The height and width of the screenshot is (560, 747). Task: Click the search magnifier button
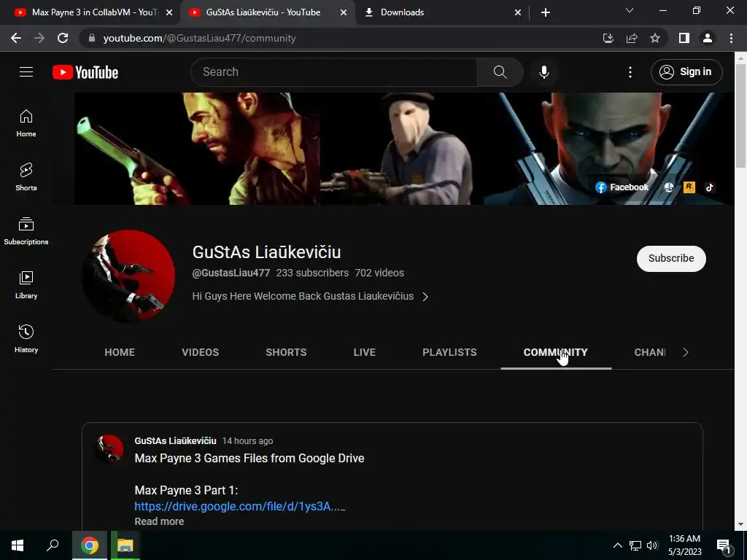500,72
